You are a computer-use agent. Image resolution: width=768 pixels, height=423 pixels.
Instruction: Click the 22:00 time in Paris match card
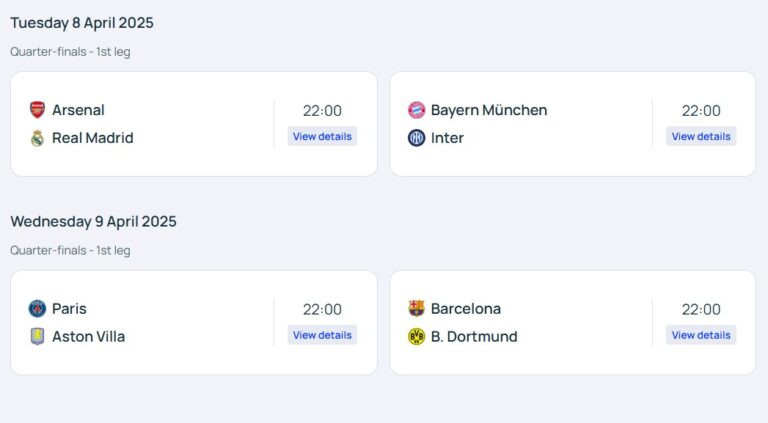(x=322, y=310)
